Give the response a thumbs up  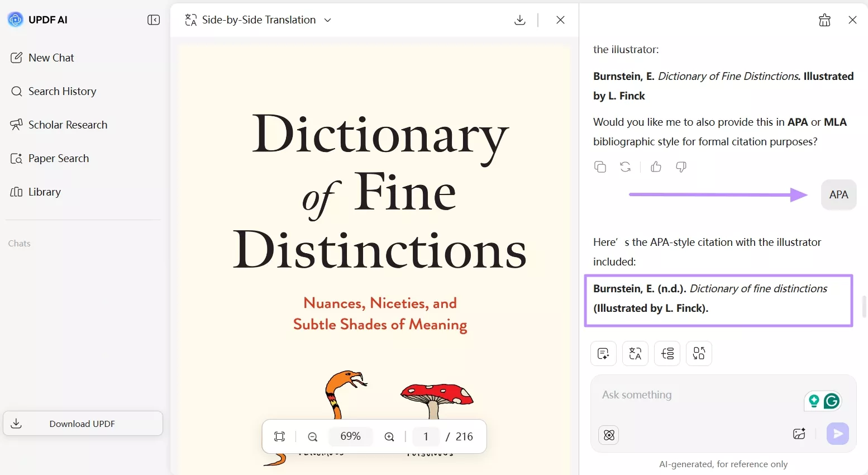click(655, 167)
